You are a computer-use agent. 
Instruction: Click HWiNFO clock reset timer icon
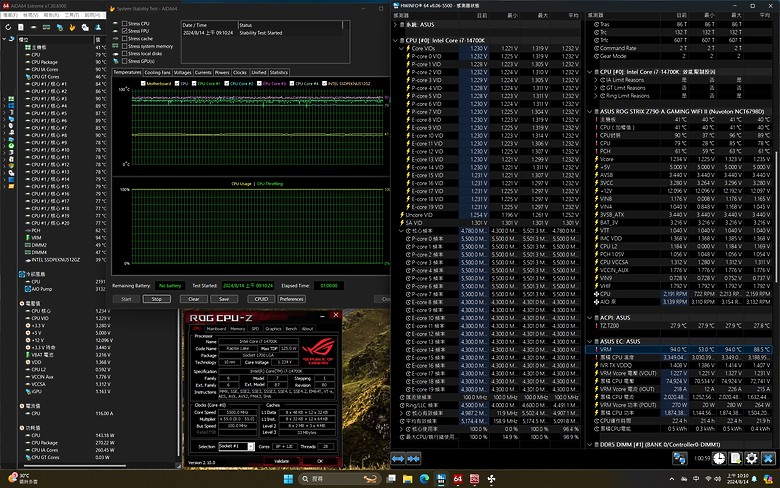coord(719,458)
